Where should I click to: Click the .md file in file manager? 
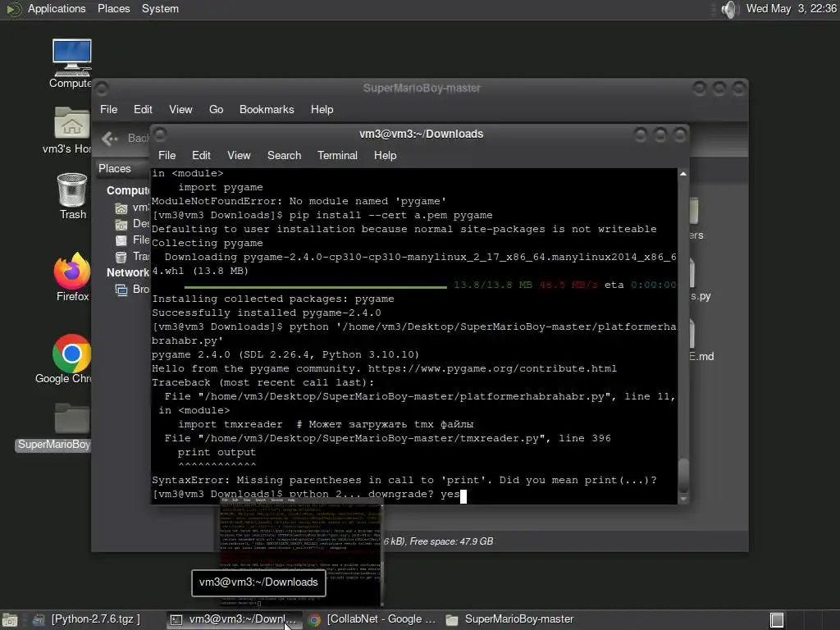click(701, 340)
